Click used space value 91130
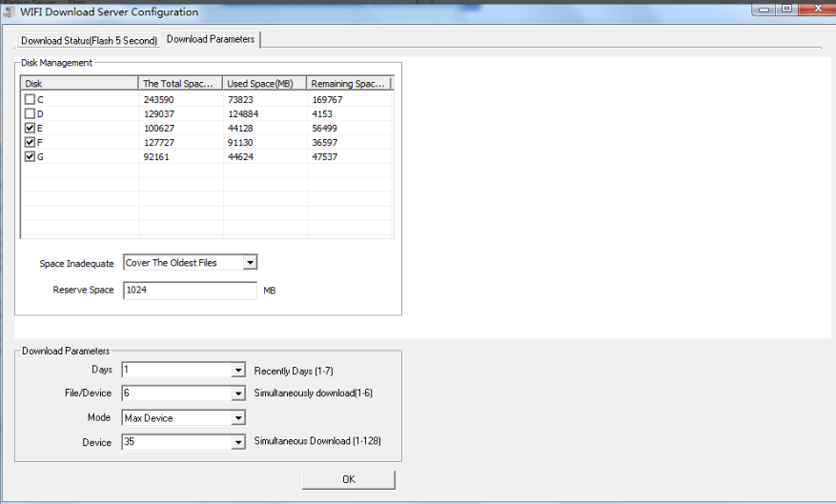Screen dimensions: 836x504 [240, 143]
